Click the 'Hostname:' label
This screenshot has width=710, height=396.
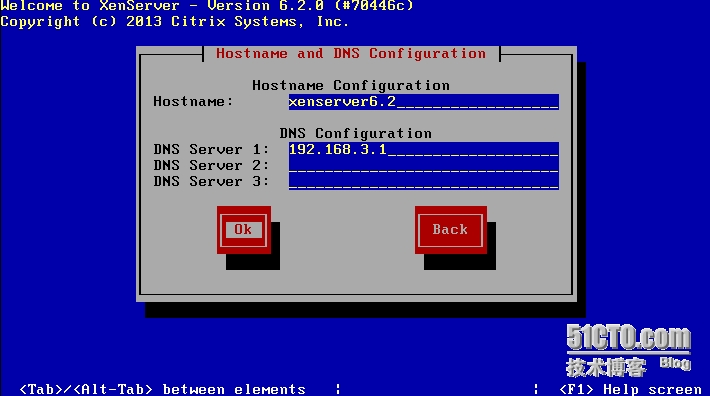point(193,101)
